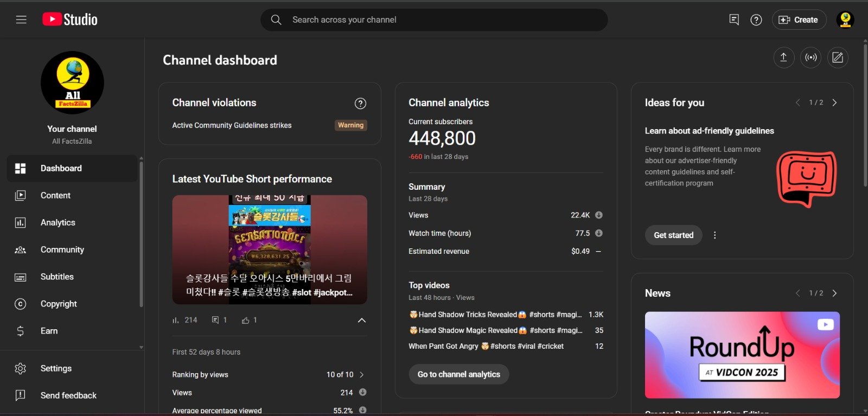Open Copyright in the sidebar
The width and height of the screenshot is (868, 416).
(x=72, y=304)
